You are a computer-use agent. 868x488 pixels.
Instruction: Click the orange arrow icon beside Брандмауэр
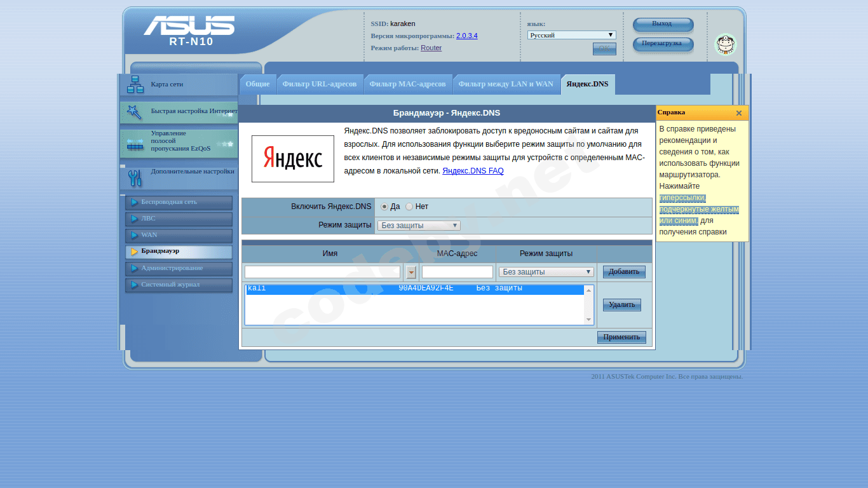click(134, 252)
